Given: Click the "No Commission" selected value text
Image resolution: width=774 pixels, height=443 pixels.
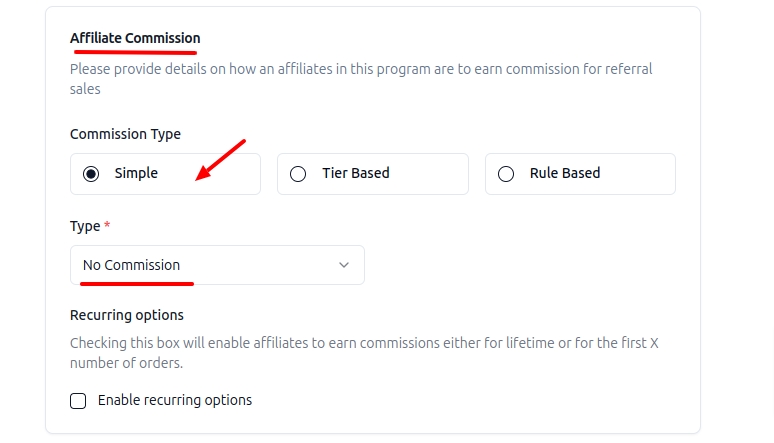Looking at the screenshot, I should click(131, 265).
